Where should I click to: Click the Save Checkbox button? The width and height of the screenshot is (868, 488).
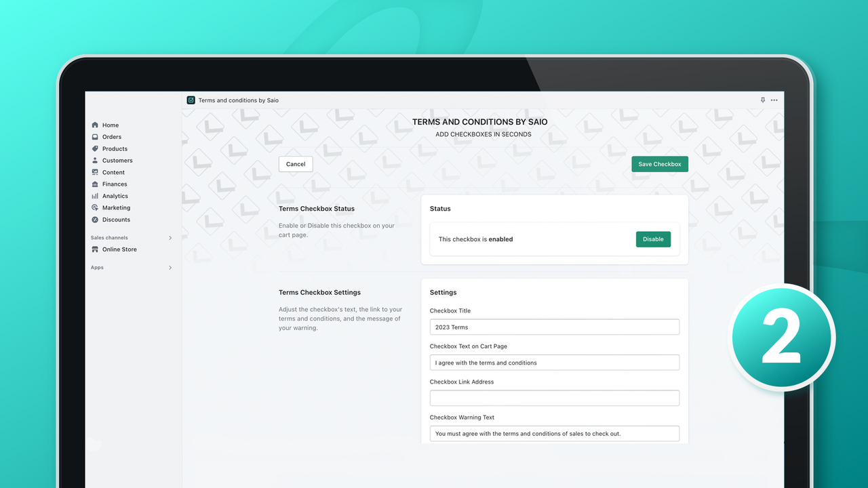[x=660, y=164]
